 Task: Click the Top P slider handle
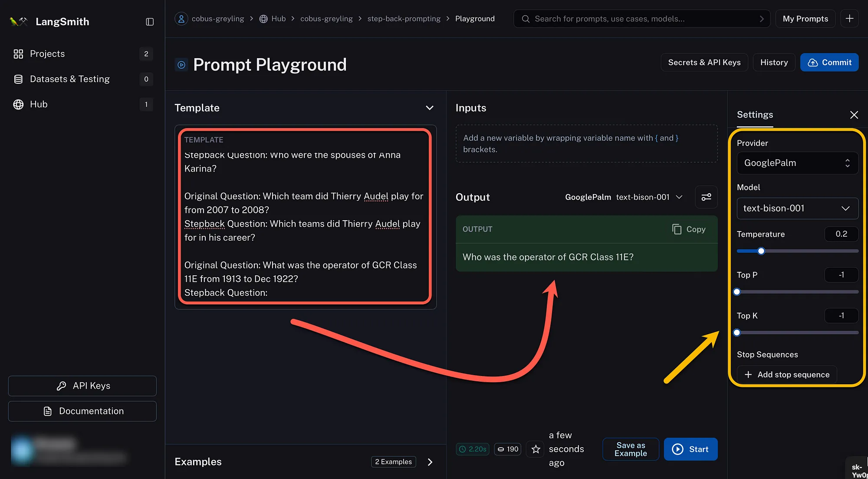pos(737,292)
